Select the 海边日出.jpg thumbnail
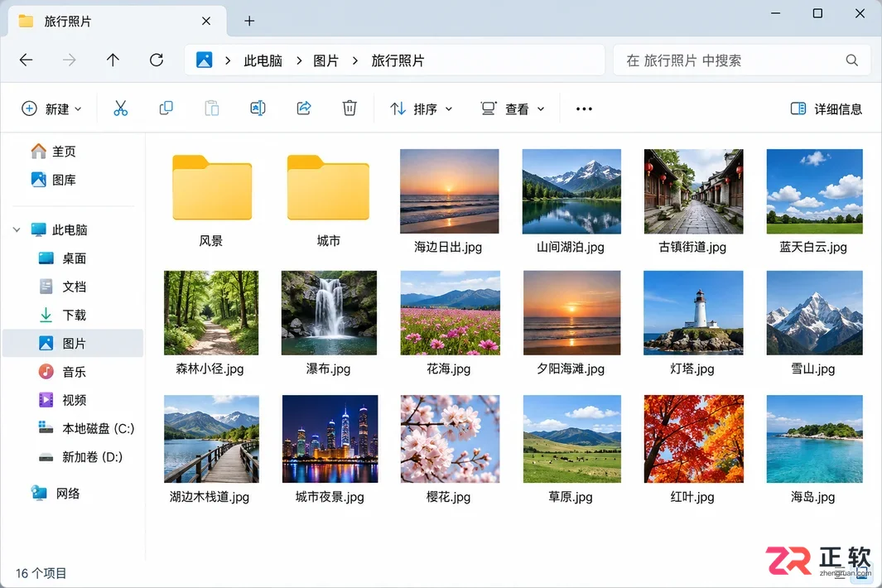Viewport: 882px width, 588px height. (x=449, y=191)
